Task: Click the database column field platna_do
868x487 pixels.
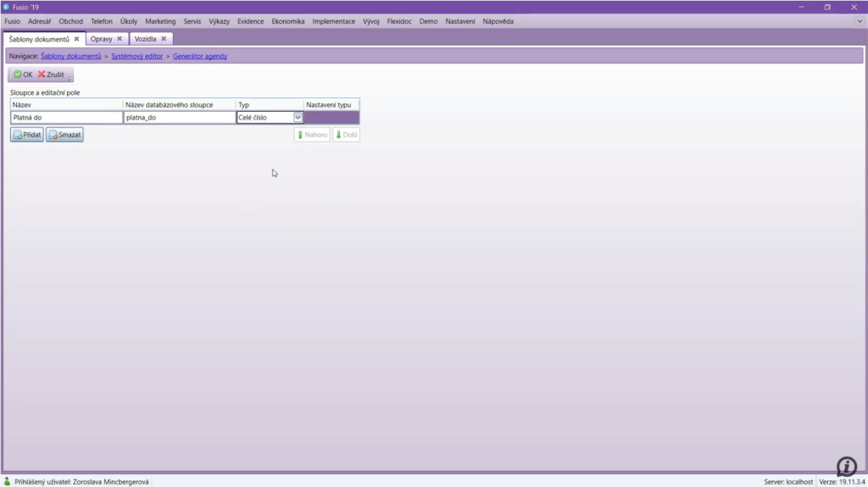Action: coord(179,118)
